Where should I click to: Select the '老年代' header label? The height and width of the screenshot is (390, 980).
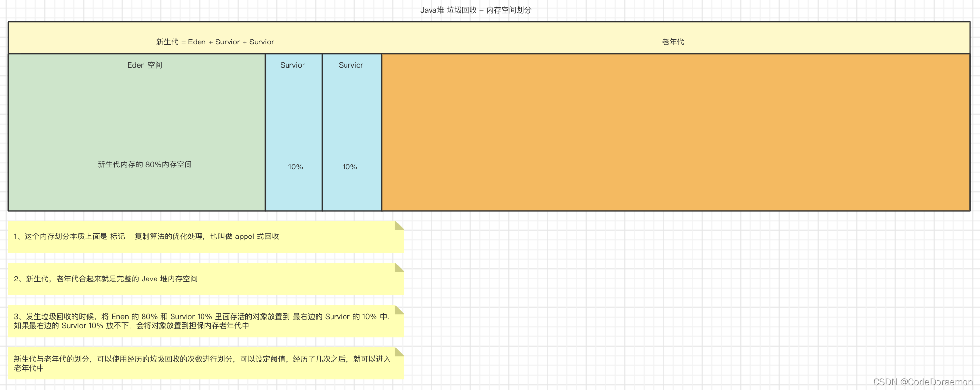pos(673,42)
